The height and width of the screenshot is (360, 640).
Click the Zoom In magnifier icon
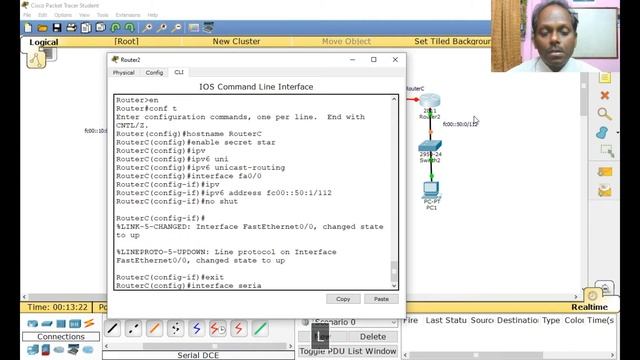[x=147, y=28]
